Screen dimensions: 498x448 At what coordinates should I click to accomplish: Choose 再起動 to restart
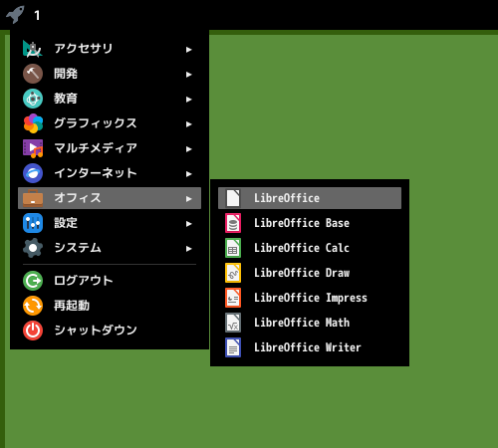pos(110,306)
